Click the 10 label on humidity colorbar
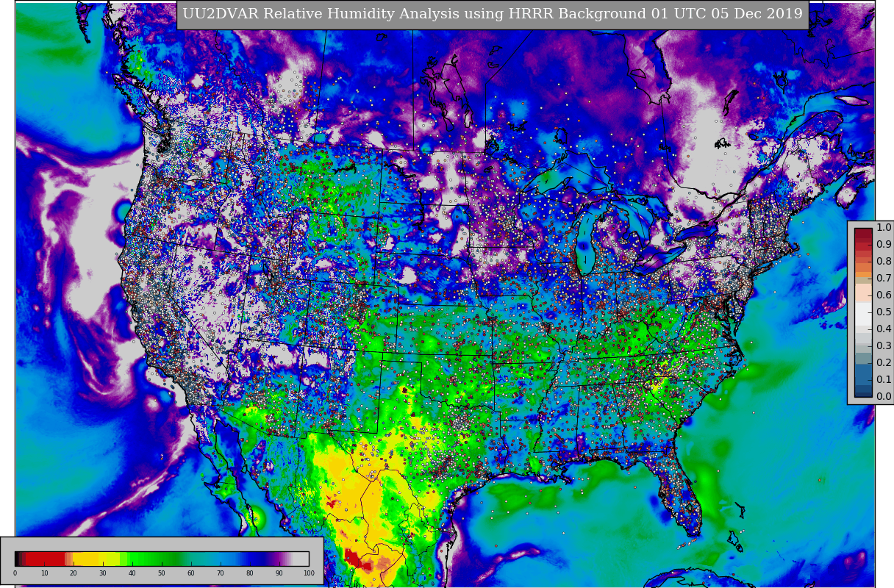Image resolution: width=894 pixels, height=588 pixels. click(x=44, y=573)
